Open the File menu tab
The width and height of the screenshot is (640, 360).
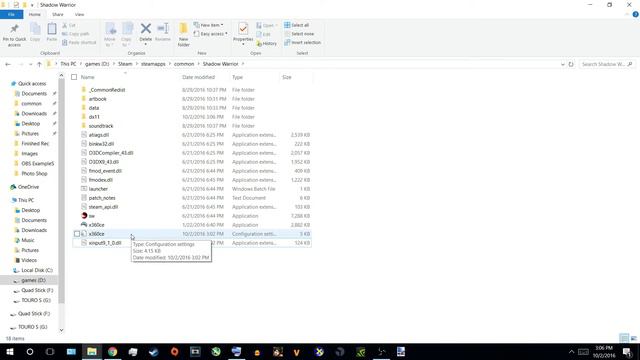click(11, 15)
